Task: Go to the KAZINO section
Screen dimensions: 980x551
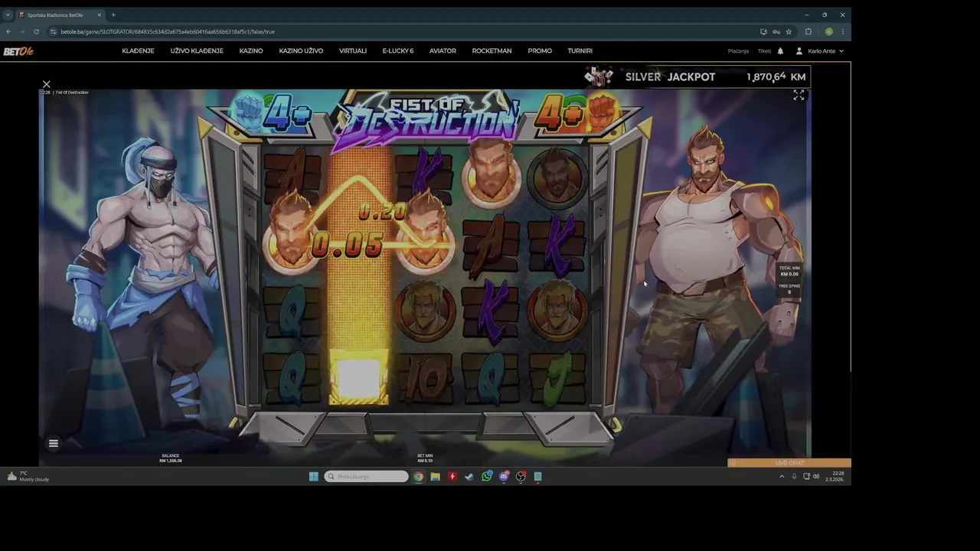Action: [x=251, y=51]
